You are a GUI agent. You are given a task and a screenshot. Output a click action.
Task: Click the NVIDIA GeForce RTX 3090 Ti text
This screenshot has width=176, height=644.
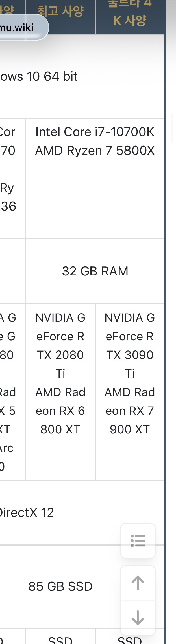point(130,346)
